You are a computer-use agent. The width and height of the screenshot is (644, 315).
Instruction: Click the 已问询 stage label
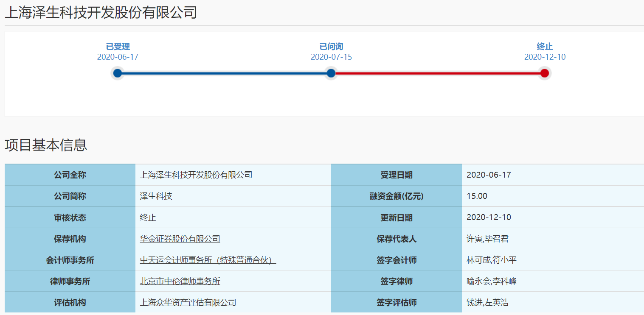click(x=331, y=47)
